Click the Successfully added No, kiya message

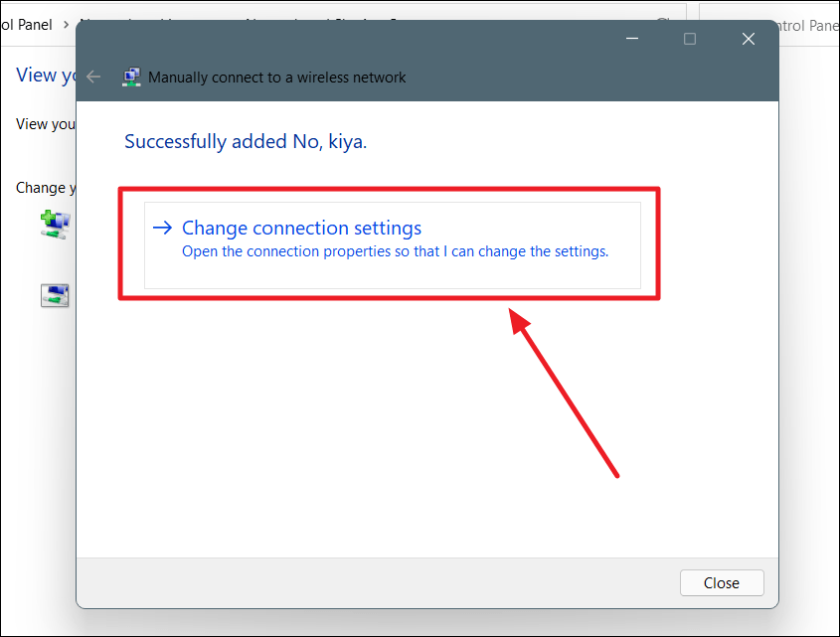click(x=246, y=141)
